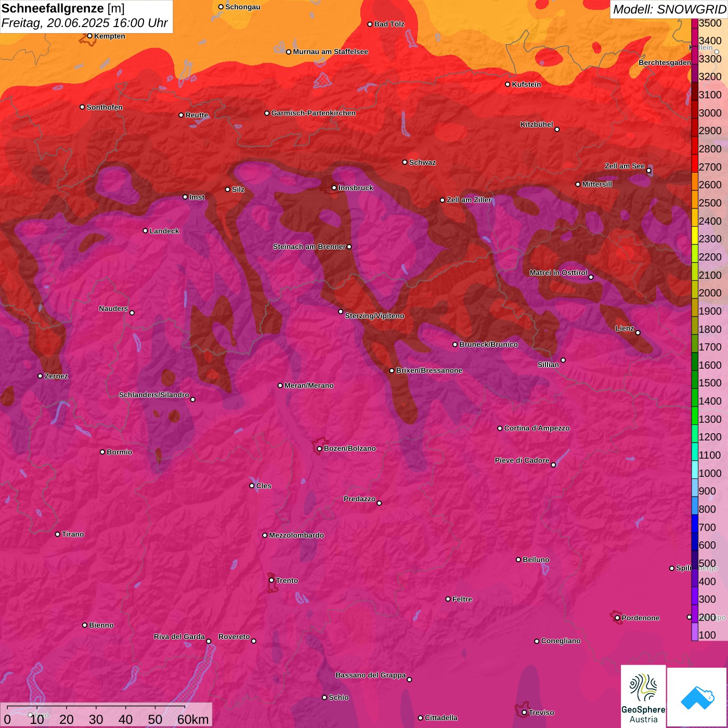Click the Pordenone city marker dot
Image resolution: width=728 pixels, height=728 pixels.
[x=617, y=618]
